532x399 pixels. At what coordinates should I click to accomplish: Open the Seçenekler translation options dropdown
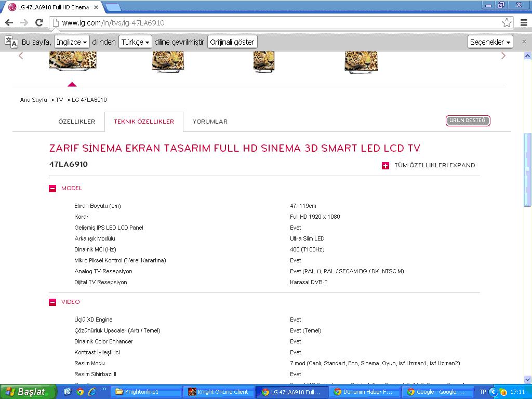tap(490, 42)
